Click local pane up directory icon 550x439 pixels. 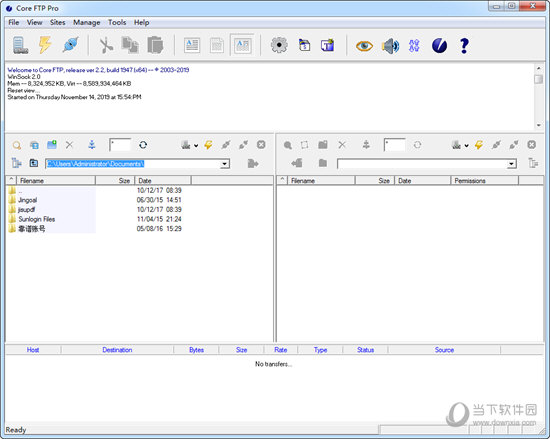[x=34, y=163]
